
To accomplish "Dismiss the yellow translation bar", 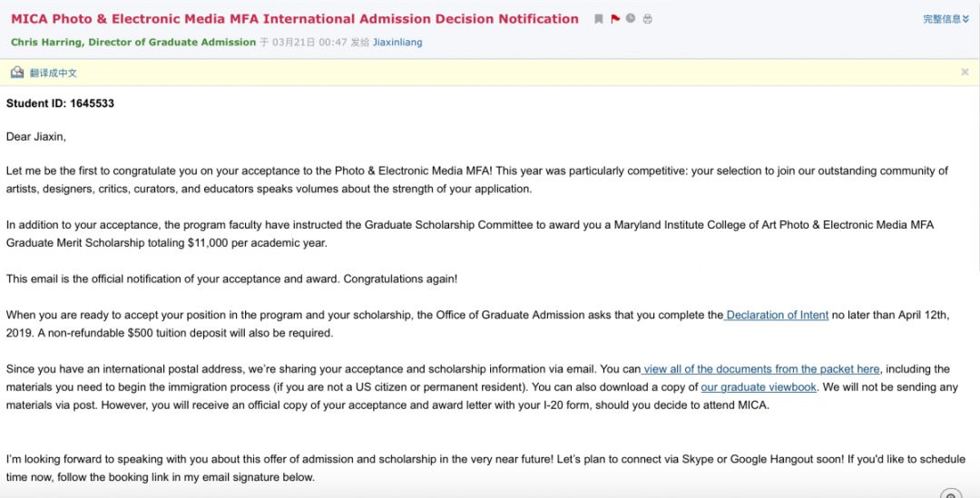I will tap(965, 73).
